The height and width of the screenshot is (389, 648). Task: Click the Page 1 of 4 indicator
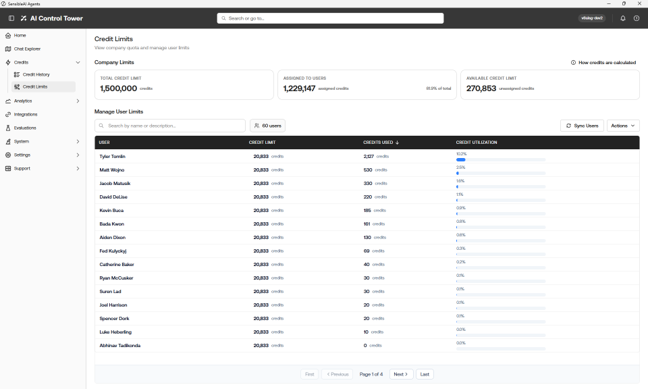tap(371, 375)
